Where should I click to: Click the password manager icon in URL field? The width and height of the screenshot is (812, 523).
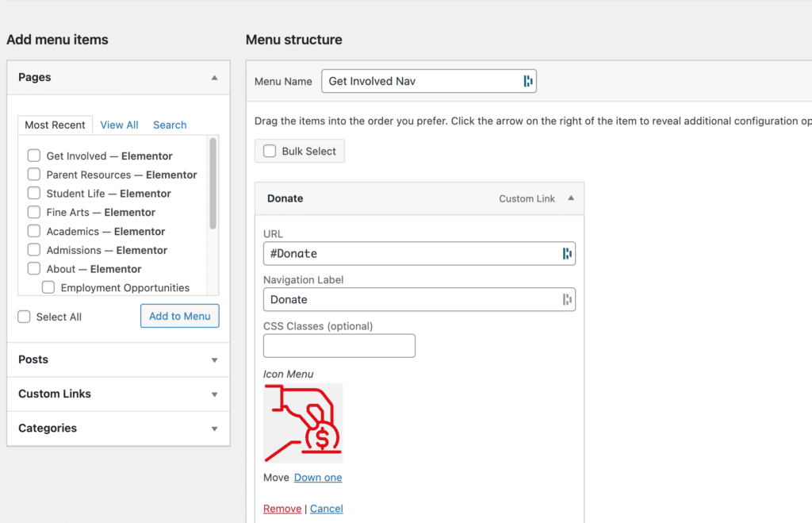[567, 254]
